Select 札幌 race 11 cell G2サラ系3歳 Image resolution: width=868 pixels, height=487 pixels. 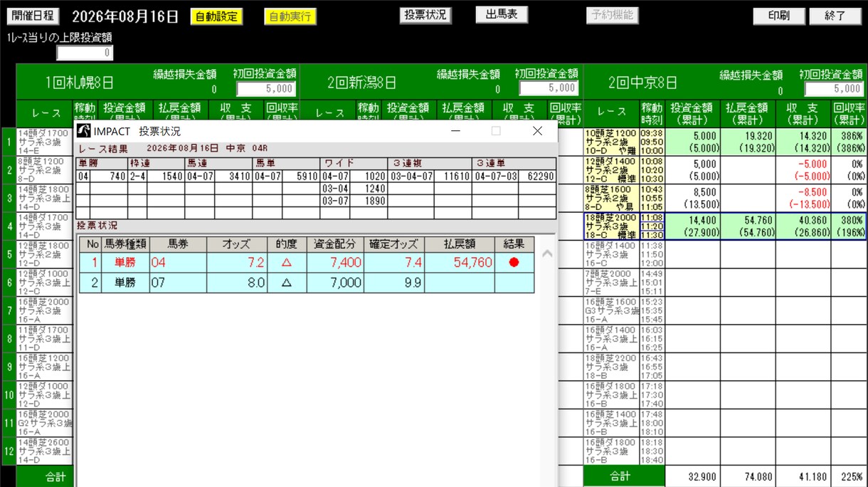pos(44,423)
